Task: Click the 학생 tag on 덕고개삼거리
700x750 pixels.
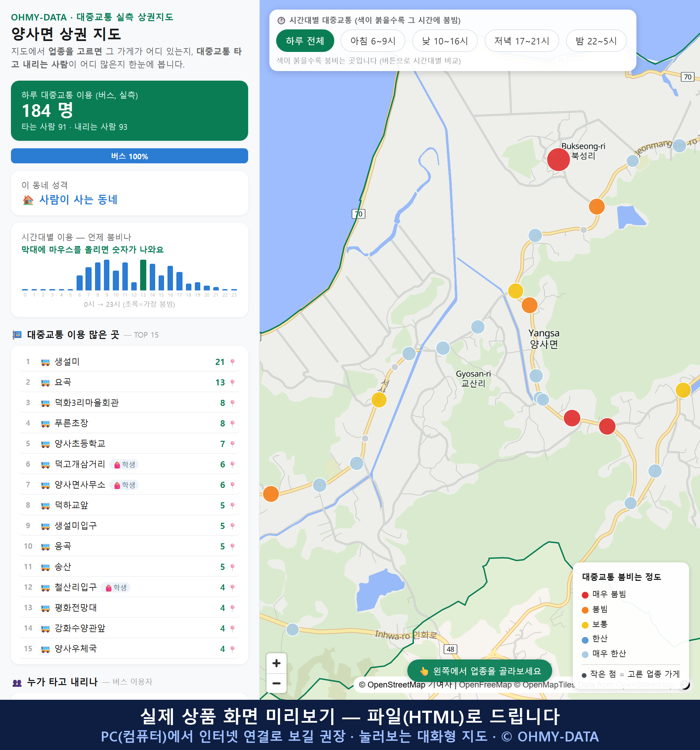Action: (124, 464)
